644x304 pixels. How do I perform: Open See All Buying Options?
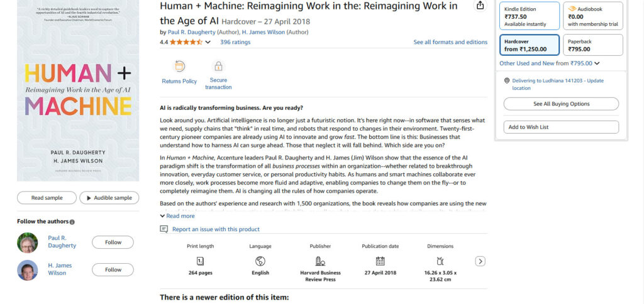561,104
